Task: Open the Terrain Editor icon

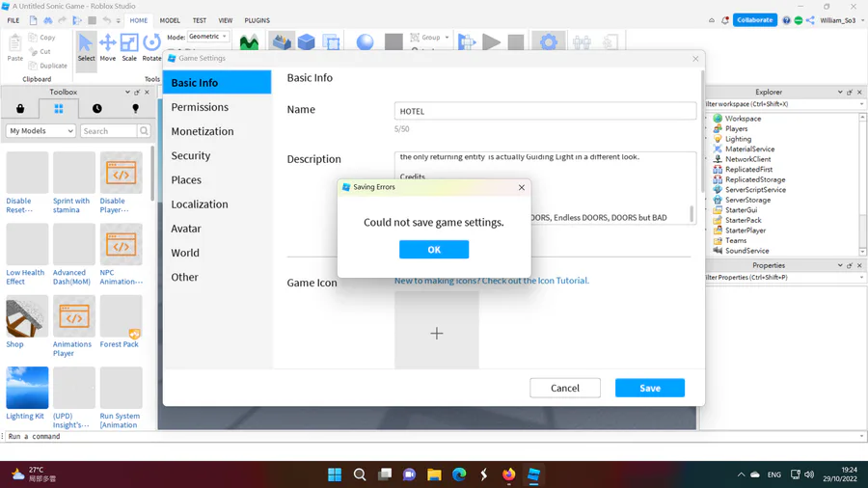Action: pos(249,42)
